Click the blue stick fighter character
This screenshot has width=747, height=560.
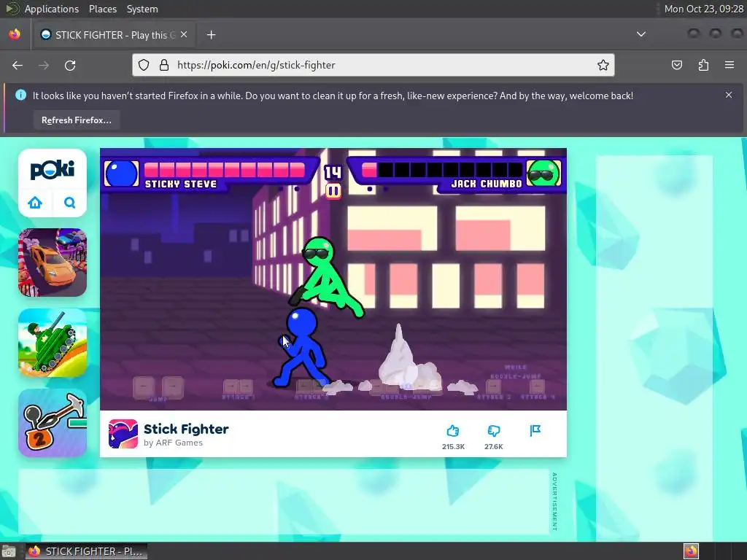pos(301,348)
